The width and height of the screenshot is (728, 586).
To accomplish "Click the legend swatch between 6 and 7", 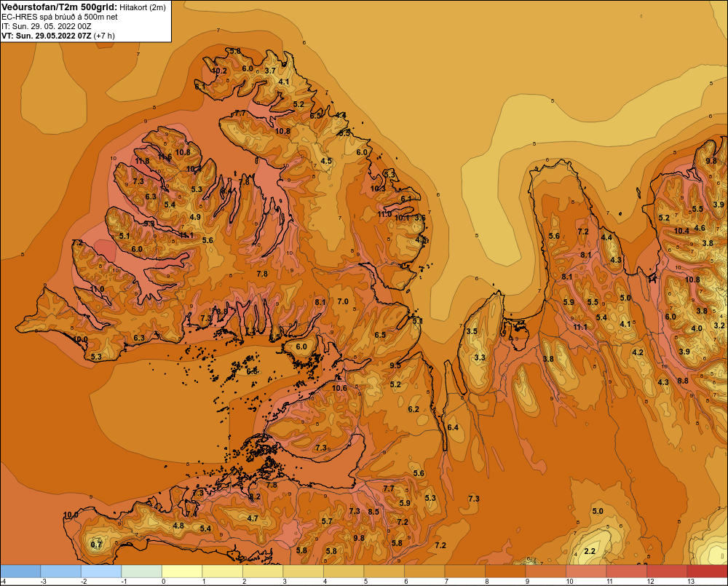I will click(424, 571).
